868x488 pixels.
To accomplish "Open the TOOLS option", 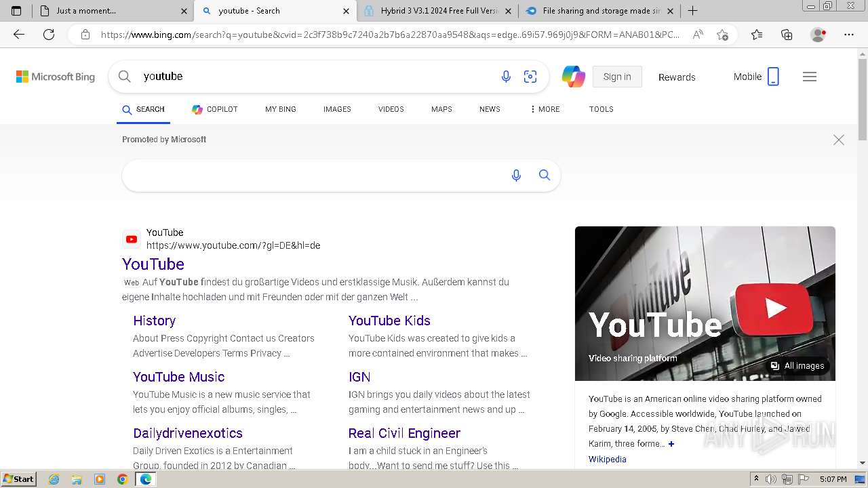I will [x=601, y=109].
